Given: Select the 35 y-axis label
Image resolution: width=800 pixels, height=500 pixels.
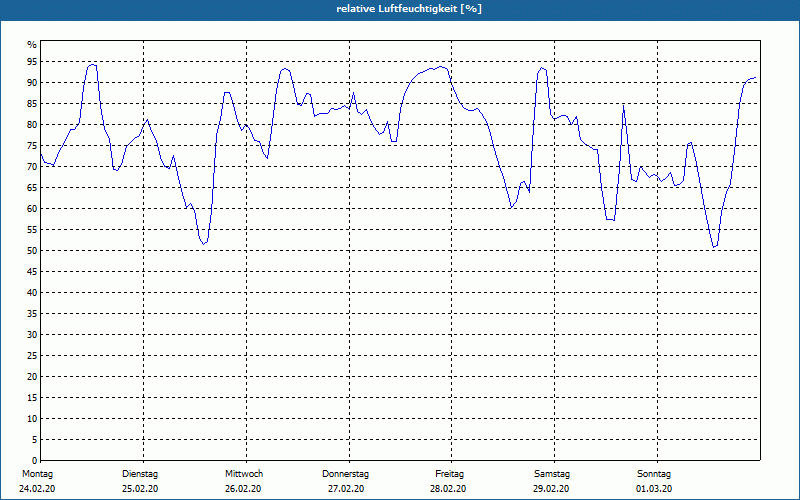Looking at the screenshot, I should click(x=32, y=314).
